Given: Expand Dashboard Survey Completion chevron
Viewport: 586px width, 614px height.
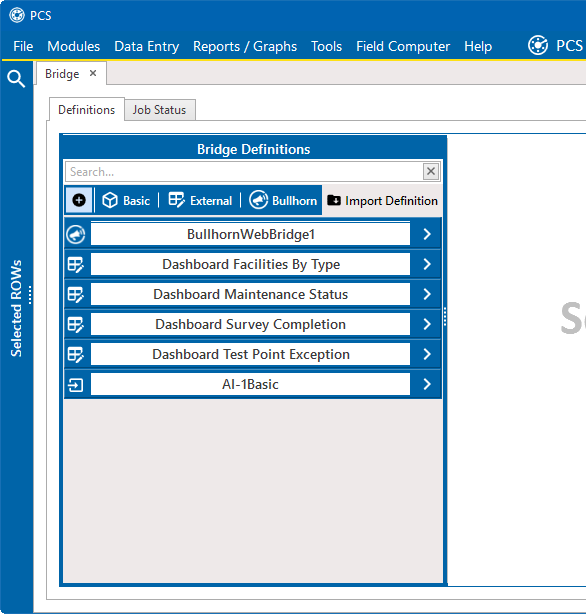Looking at the screenshot, I should pos(427,324).
